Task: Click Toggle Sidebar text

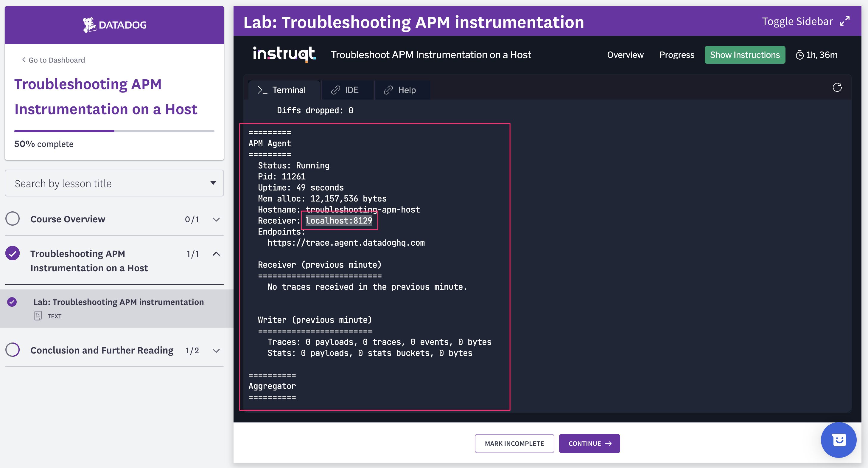Action: [x=797, y=21]
